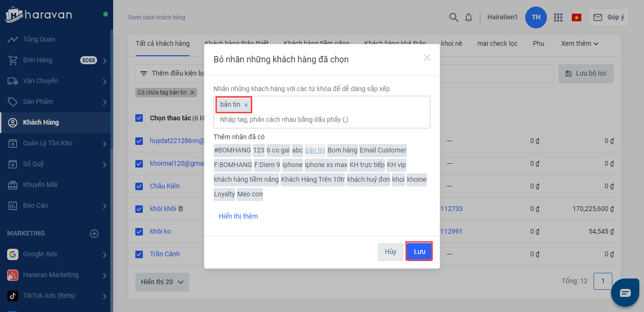Click the Haravan Marketing icon
The image size is (644, 312).
13,275
